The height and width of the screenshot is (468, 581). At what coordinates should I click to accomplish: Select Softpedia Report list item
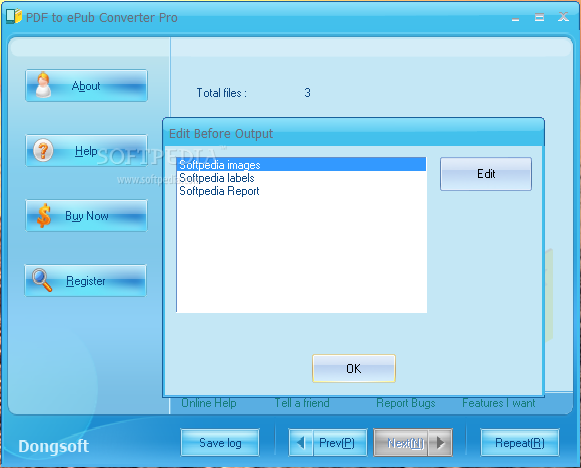click(301, 190)
